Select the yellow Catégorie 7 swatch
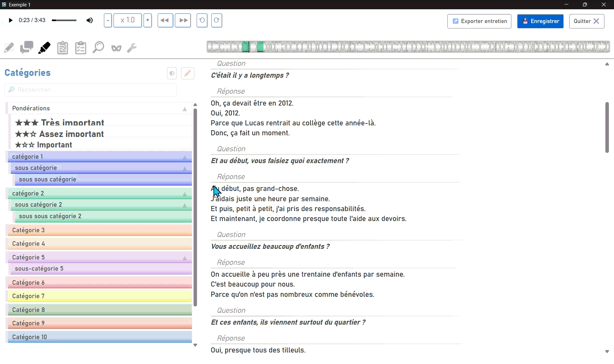614x364 pixels. click(x=100, y=296)
